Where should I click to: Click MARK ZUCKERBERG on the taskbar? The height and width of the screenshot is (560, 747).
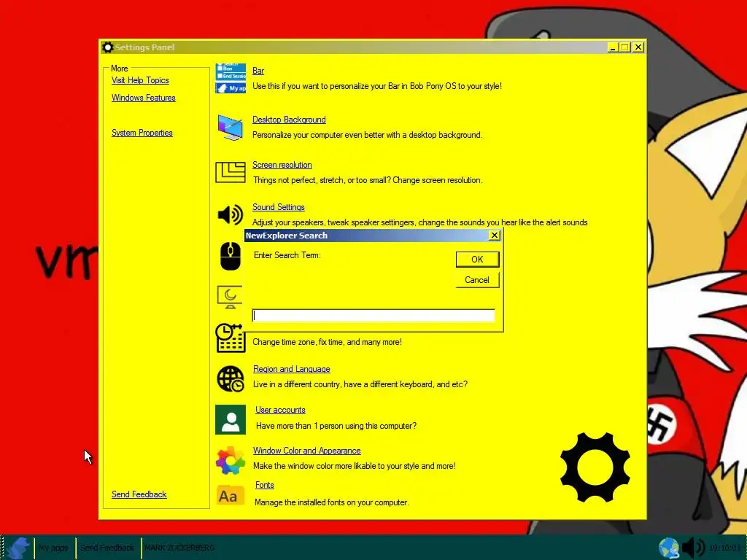(179, 548)
